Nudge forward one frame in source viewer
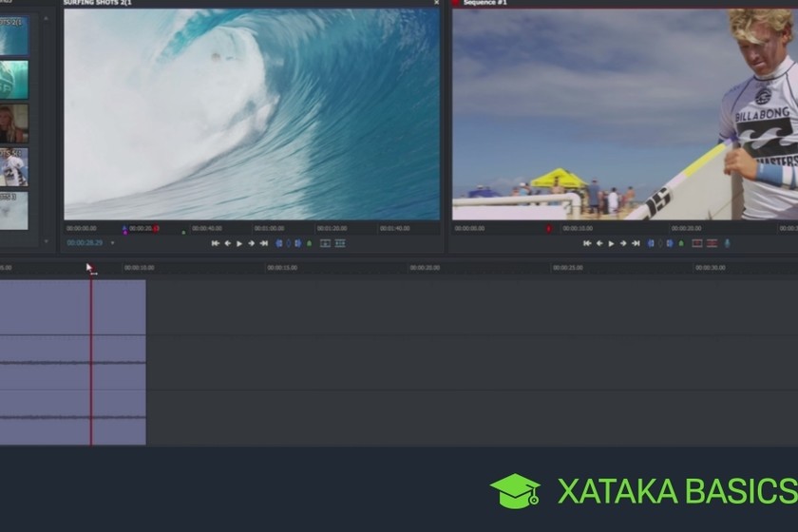Viewport: 798px width, 532px height. pyautogui.click(x=252, y=243)
